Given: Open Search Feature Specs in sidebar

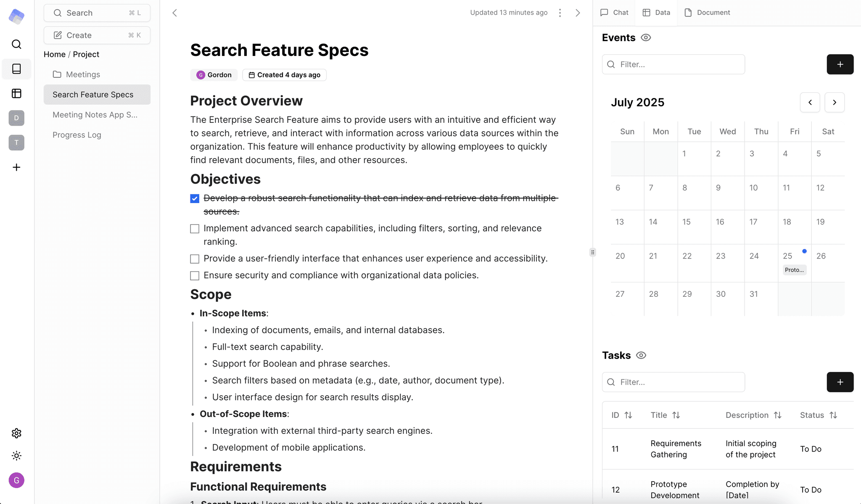Looking at the screenshot, I should pyautogui.click(x=97, y=95).
